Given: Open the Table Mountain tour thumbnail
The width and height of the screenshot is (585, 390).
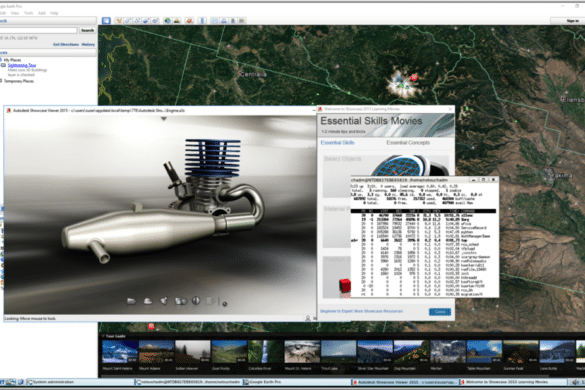Looking at the screenshot, I should (x=484, y=352).
